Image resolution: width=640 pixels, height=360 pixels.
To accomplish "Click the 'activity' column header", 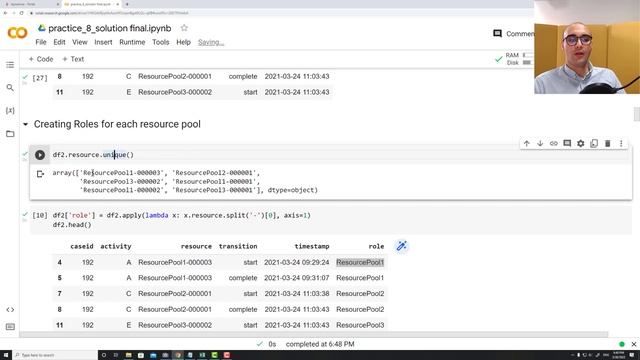I will pos(116,247).
